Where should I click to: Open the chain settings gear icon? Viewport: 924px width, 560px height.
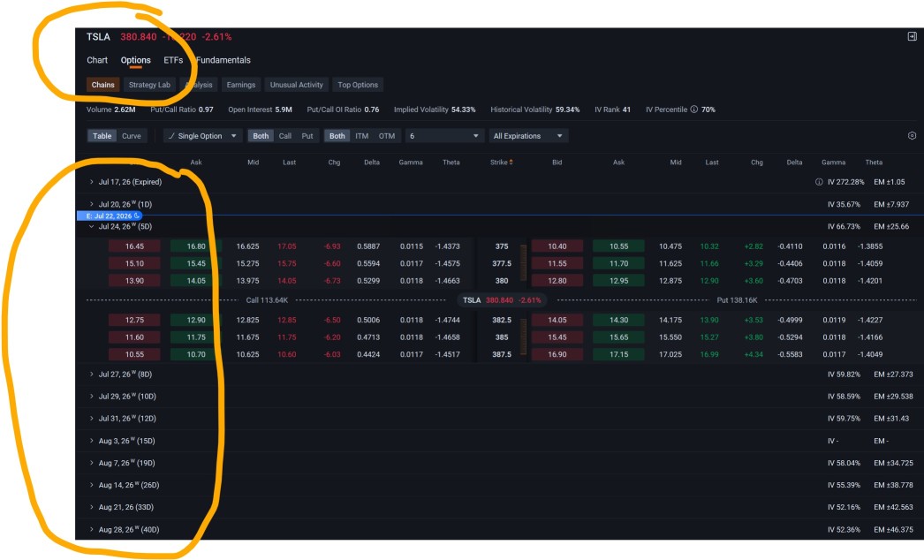tap(912, 135)
